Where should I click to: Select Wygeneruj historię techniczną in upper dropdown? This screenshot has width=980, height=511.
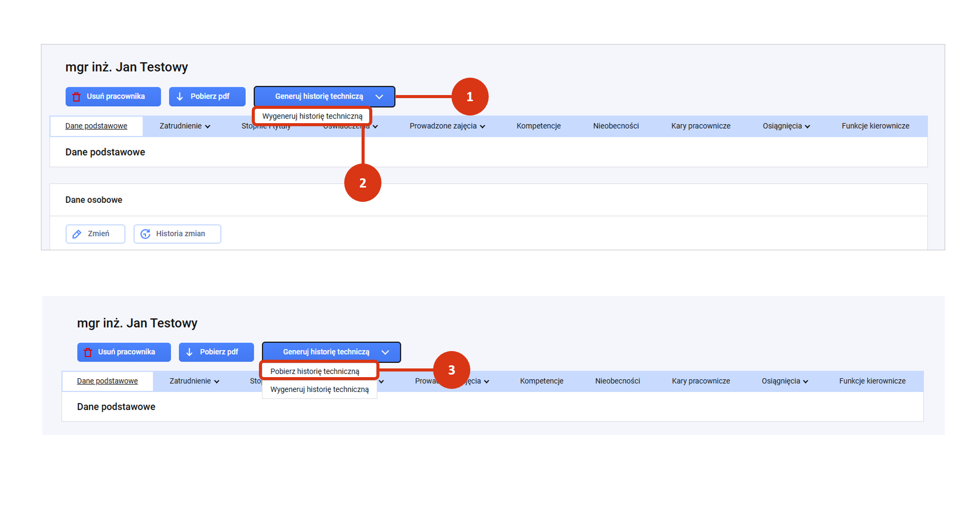point(312,117)
